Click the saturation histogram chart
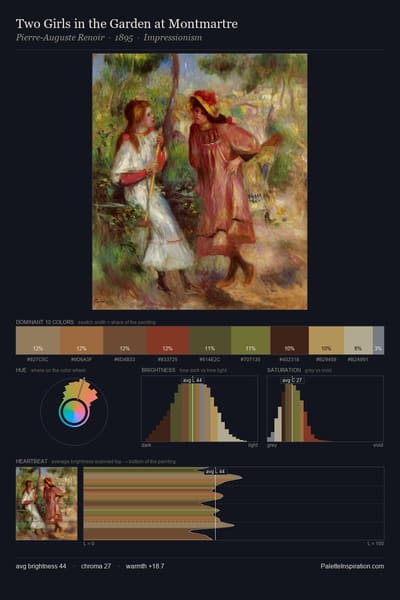Viewport: 400px width, 600px height. 325,409
